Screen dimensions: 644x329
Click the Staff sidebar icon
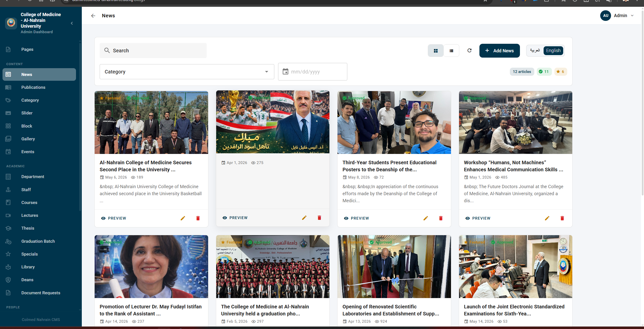(x=8, y=190)
